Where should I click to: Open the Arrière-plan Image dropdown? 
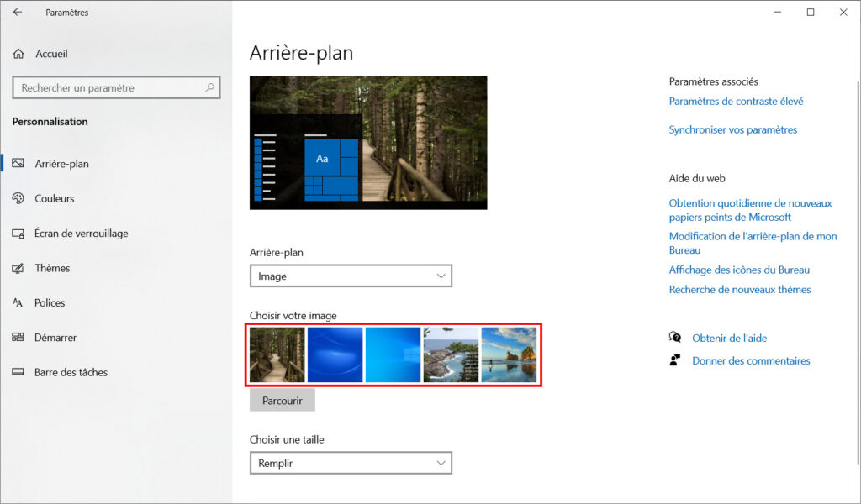[351, 276]
